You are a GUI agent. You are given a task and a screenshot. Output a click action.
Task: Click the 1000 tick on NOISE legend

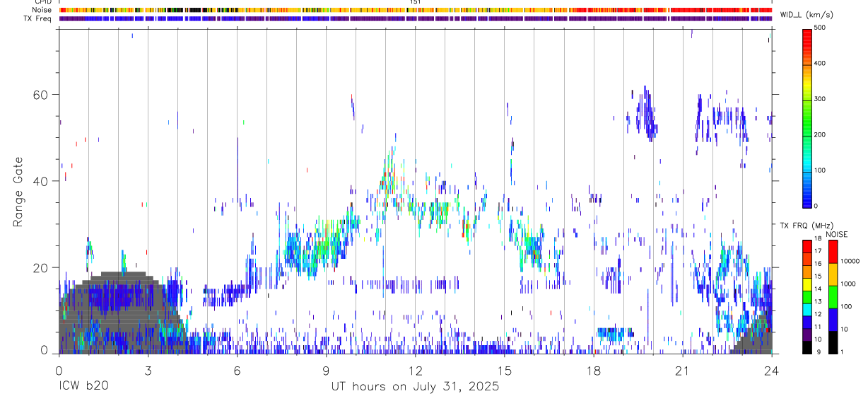tap(848, 284)
